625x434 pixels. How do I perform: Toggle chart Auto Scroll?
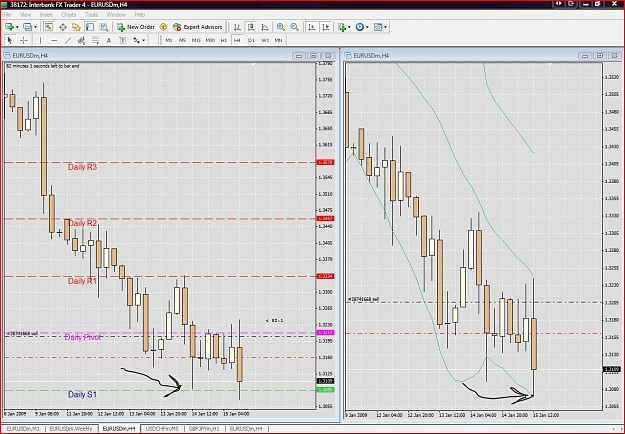[312, 27]
